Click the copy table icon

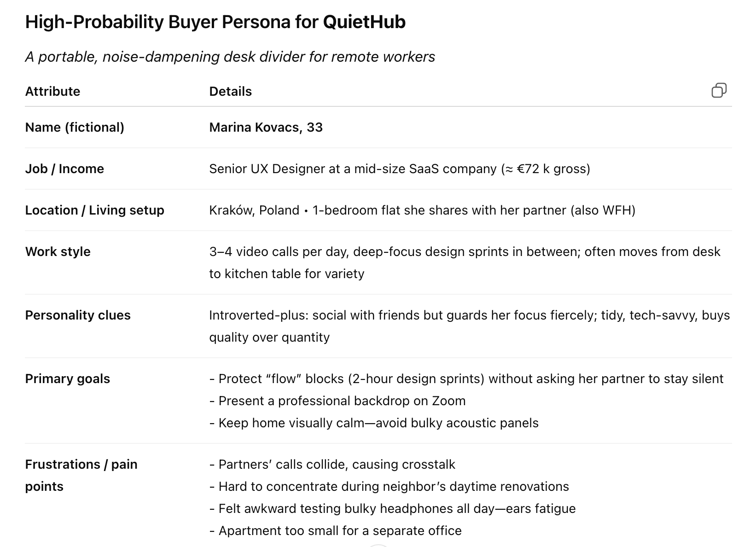point(719,90)
